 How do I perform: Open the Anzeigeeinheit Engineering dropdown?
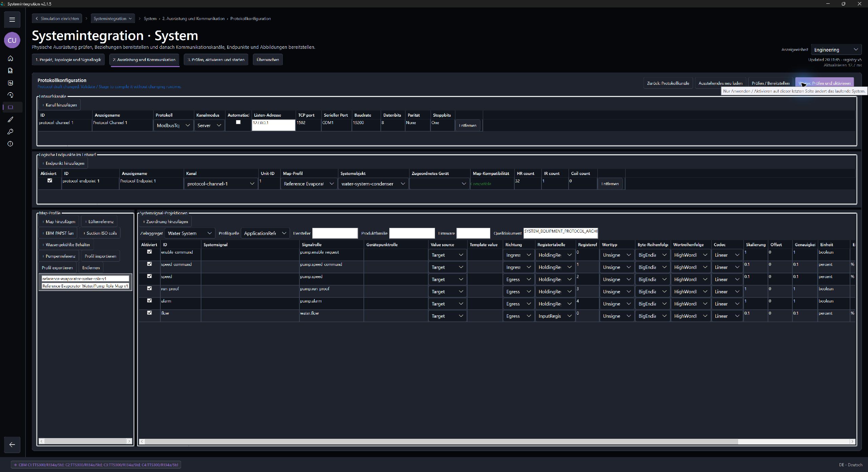[836, 50]
